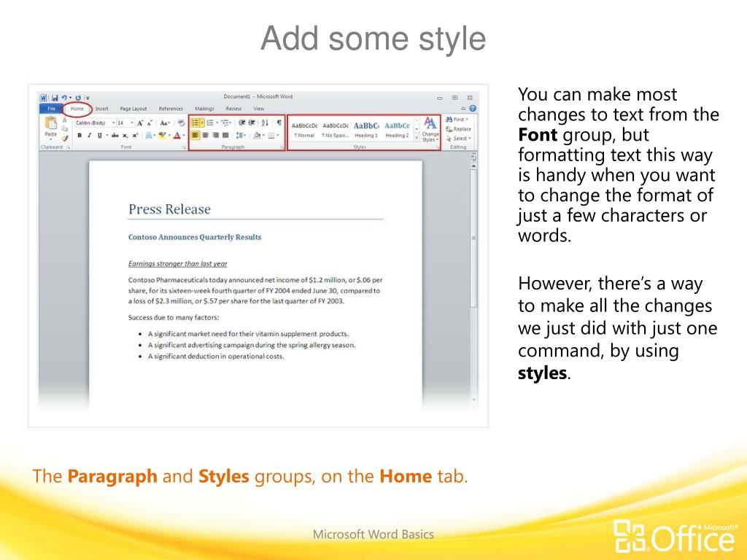The height and width of the screenshot is (560, 747).
Task: Click the Format Painter brush icon
Action: [x=65, y=138]
